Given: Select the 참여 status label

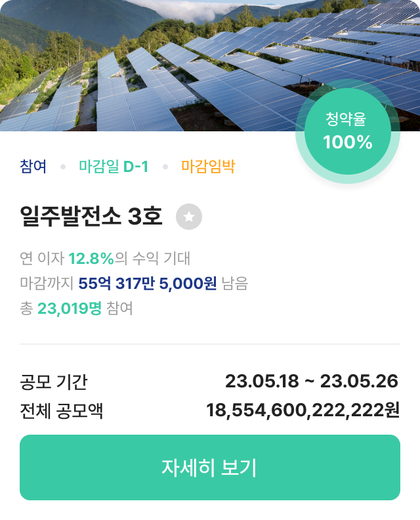Looking at the screenshot, I should coord(33,166).
